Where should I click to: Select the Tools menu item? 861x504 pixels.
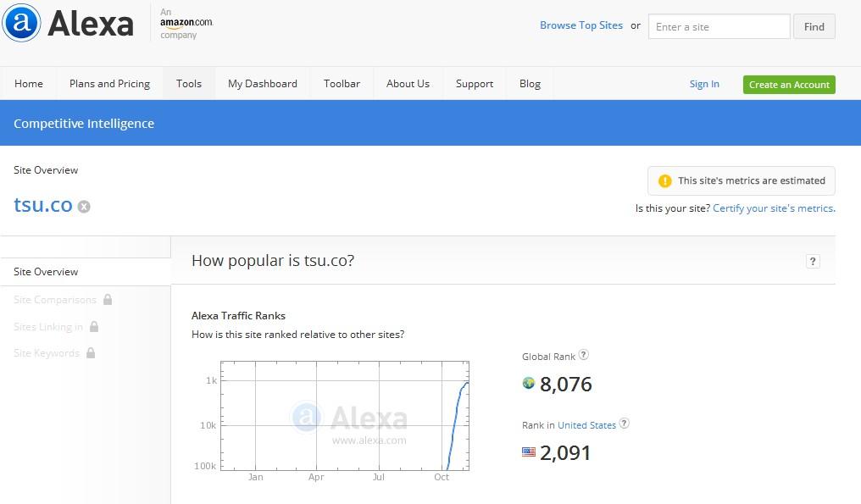coord(189,84)
